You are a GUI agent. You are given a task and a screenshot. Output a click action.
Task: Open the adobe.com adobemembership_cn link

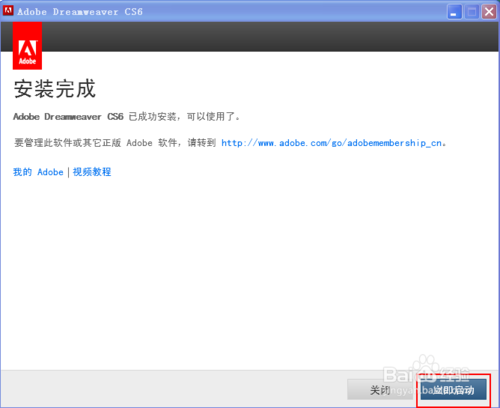pyautogui.click(x=332, y=143)
